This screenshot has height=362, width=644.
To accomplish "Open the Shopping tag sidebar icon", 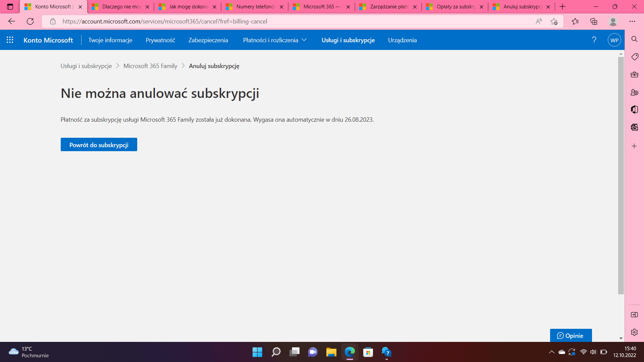I will (x=634, y=57).
